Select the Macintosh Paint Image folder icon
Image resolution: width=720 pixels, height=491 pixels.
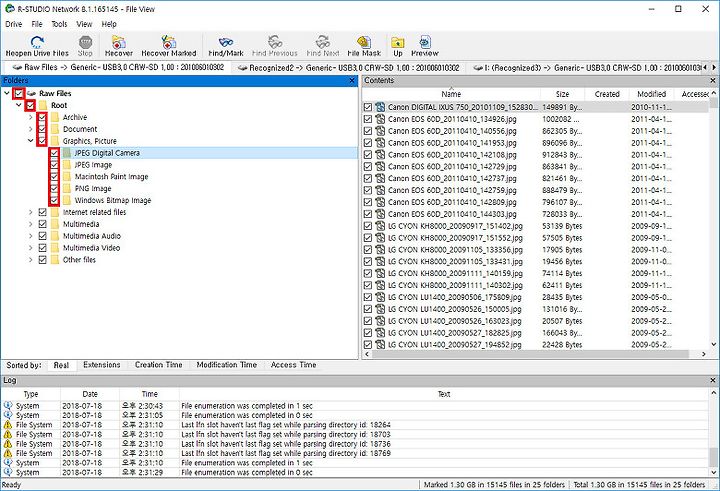point(67,176)
